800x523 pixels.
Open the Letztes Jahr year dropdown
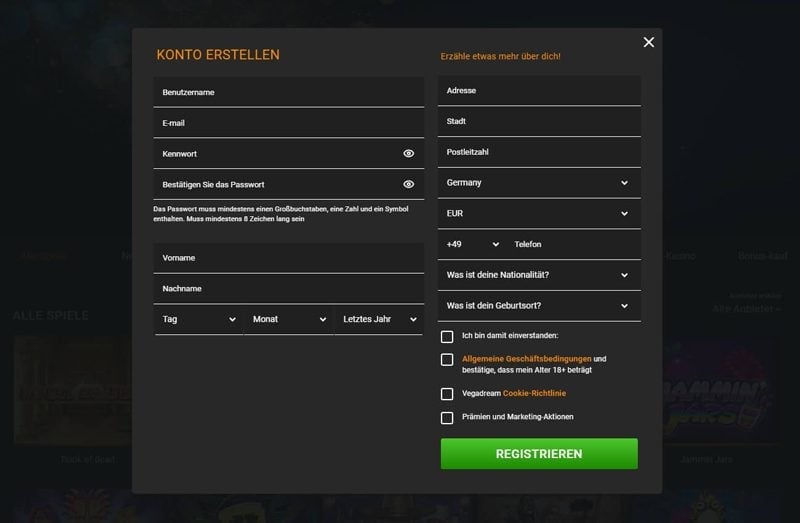point(379,319)
